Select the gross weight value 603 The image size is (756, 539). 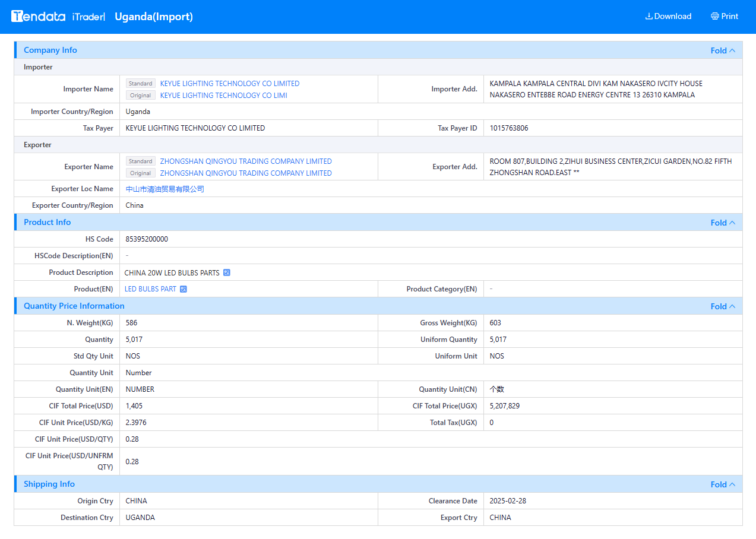495,323
